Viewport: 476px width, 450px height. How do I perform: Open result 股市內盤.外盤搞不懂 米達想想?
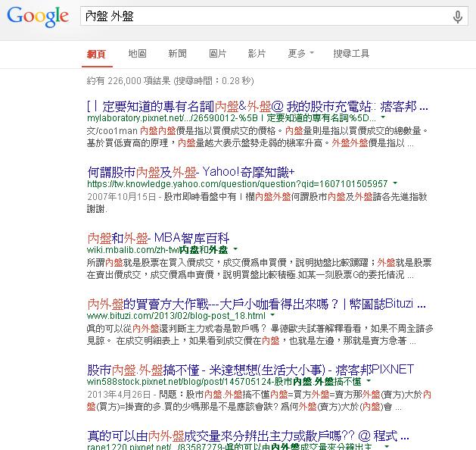tap(250, 370)
